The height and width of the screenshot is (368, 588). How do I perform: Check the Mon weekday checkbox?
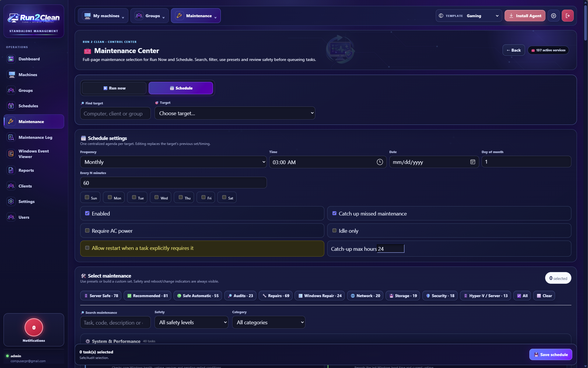tap(110, 197)
